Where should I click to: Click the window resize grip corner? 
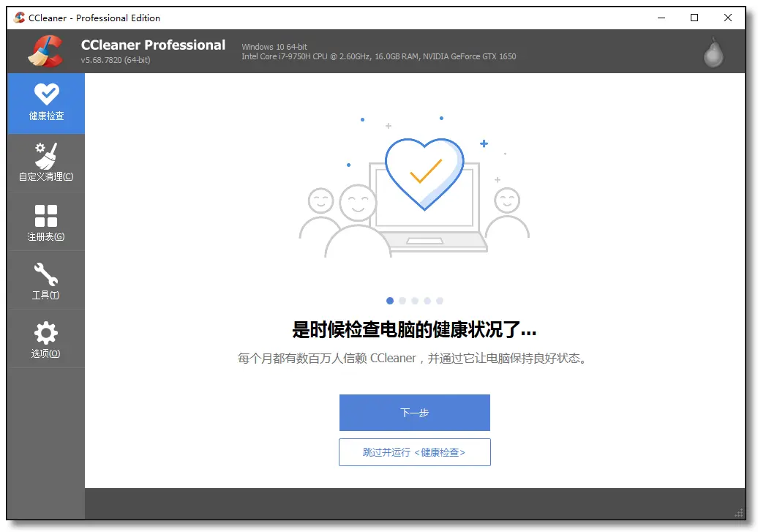pyautogui.click(x=739, y=513)
